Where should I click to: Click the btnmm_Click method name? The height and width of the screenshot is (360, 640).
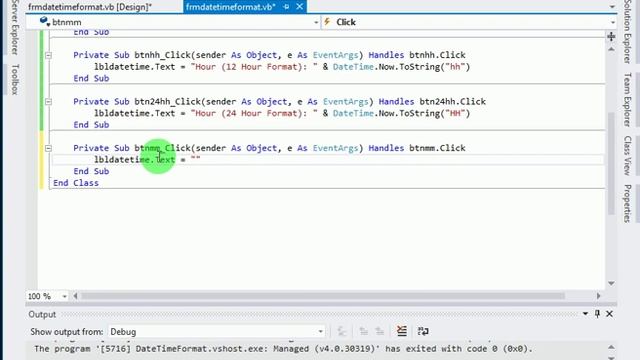point(162,148)
